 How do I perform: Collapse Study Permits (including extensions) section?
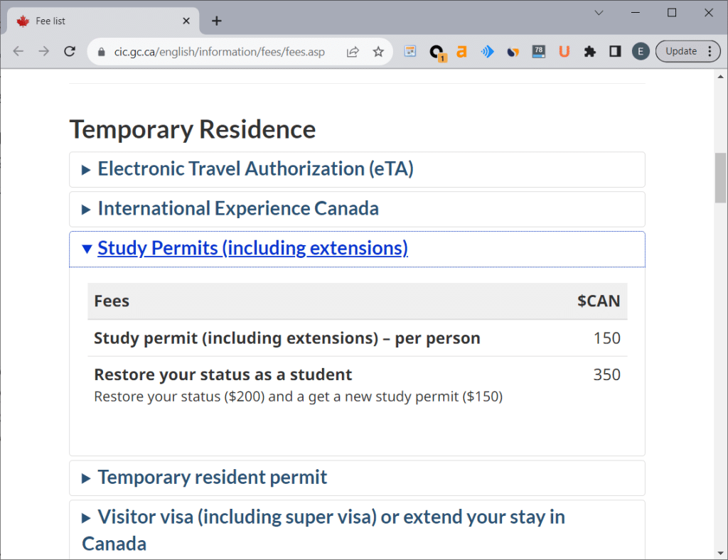point(252,249)
